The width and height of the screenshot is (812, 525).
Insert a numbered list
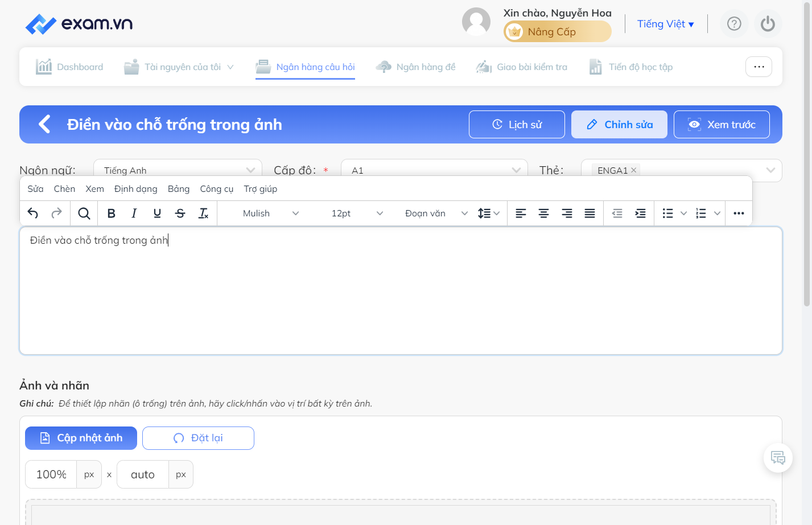pyautogui.click(x=701, y=214)
